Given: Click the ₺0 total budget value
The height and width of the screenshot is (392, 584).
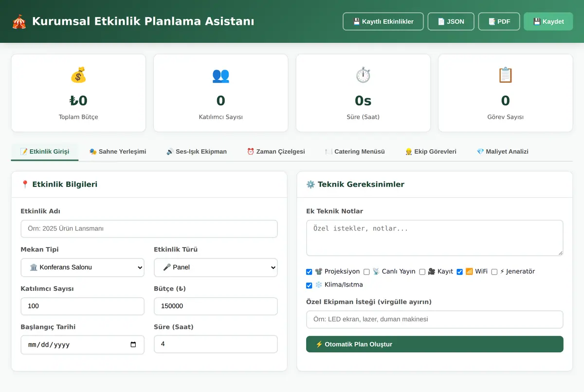Looking at the screenshot, I should (78, 101).
